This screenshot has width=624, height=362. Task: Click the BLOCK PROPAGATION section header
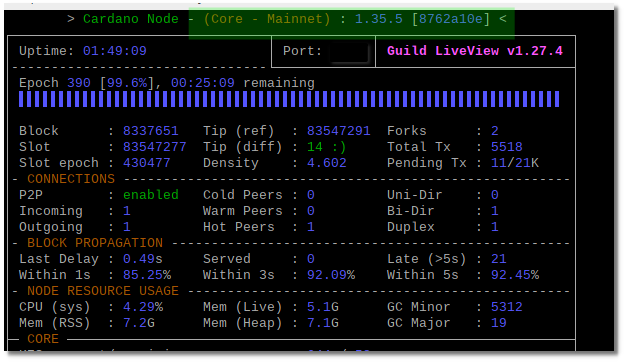(95, 243)
